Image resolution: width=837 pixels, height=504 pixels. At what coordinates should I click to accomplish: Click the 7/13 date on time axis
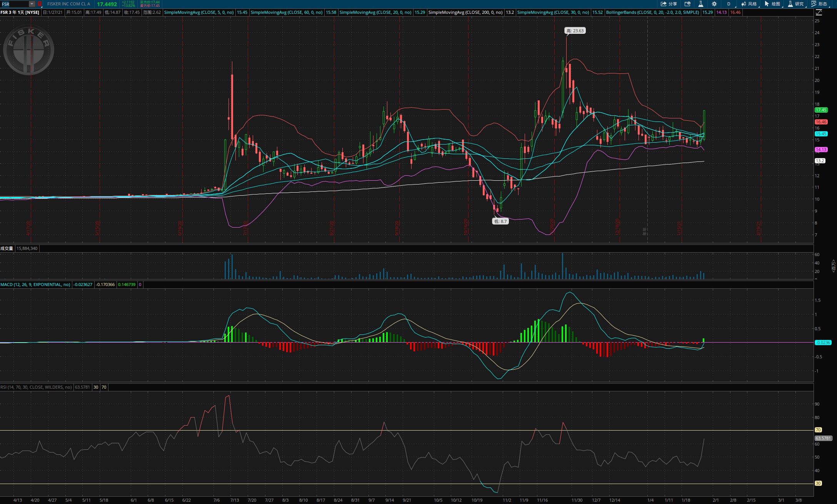234,500
